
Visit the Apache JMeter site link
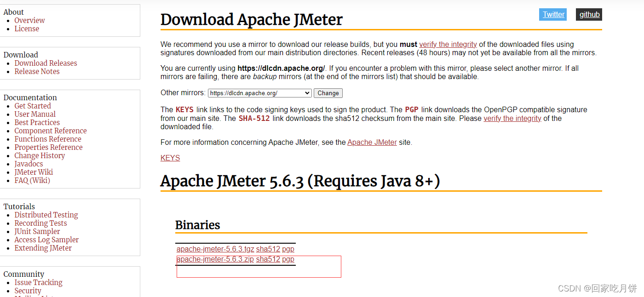coord(372,142)
